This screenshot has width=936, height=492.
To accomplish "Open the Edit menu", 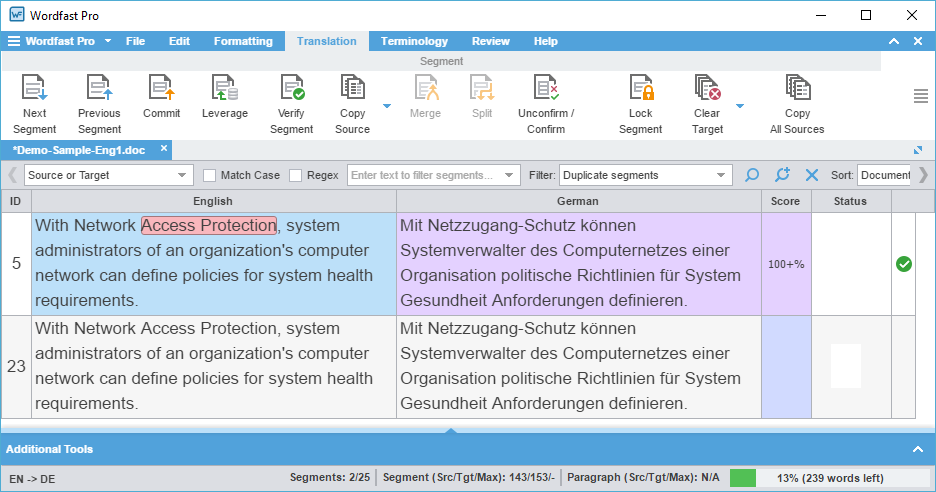I will click(179, 41).
